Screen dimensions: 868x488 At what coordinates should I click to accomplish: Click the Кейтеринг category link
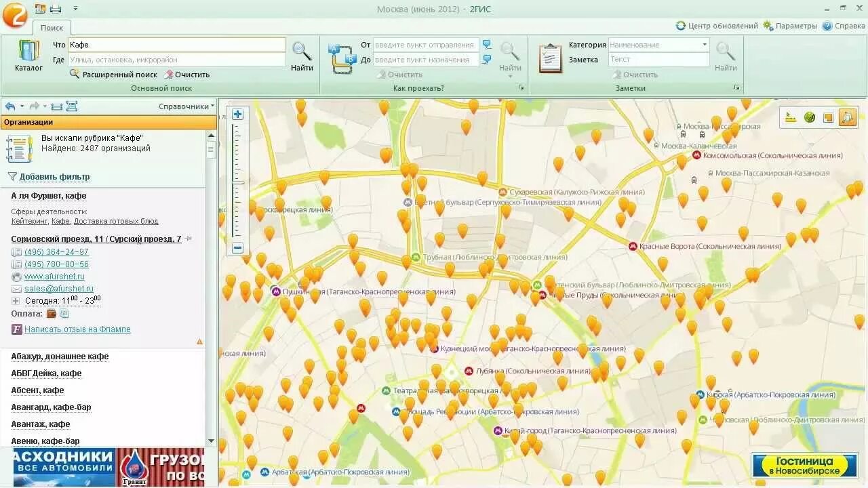[29, 221]
